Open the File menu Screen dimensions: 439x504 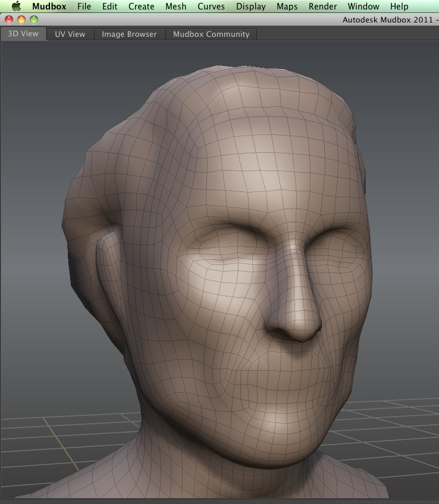tap(84, 7)
